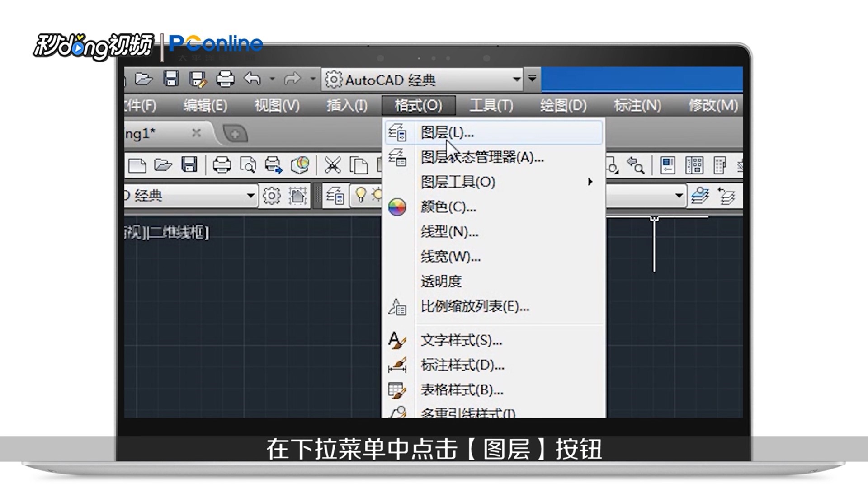Click the Copy tool icon
868x488 pixels.
coord(359,165)
